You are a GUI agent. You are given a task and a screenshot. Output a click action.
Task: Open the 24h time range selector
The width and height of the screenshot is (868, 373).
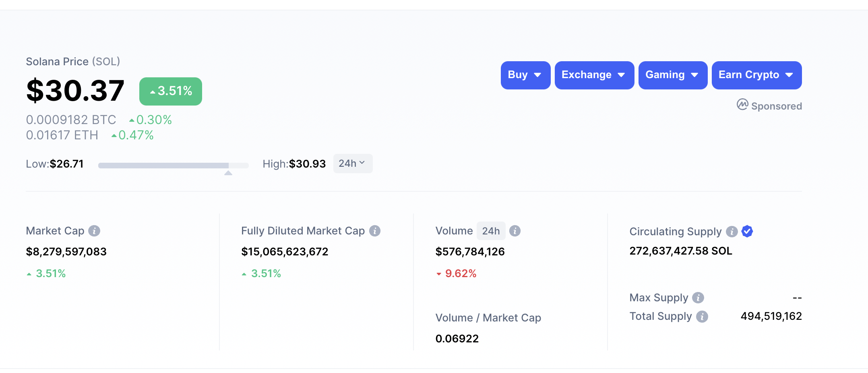tap(353, 163)
